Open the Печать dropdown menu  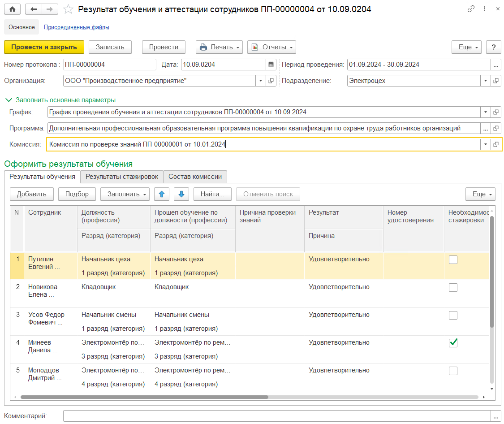pyautogui.click(x=219, y=47)
